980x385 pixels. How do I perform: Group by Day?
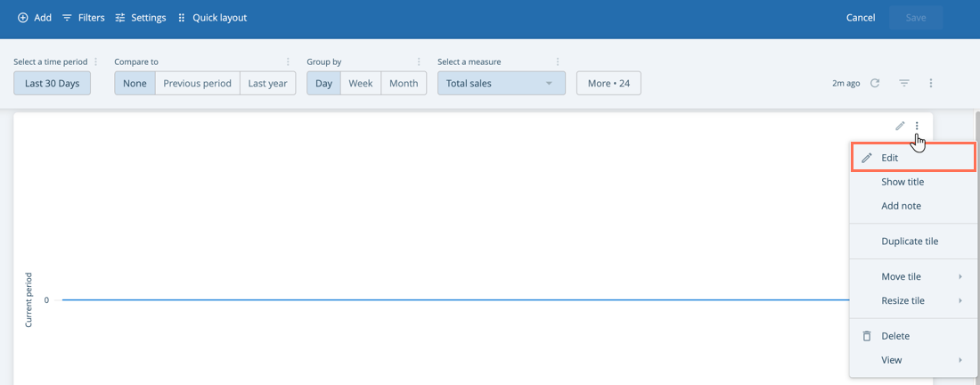(323, 83)
